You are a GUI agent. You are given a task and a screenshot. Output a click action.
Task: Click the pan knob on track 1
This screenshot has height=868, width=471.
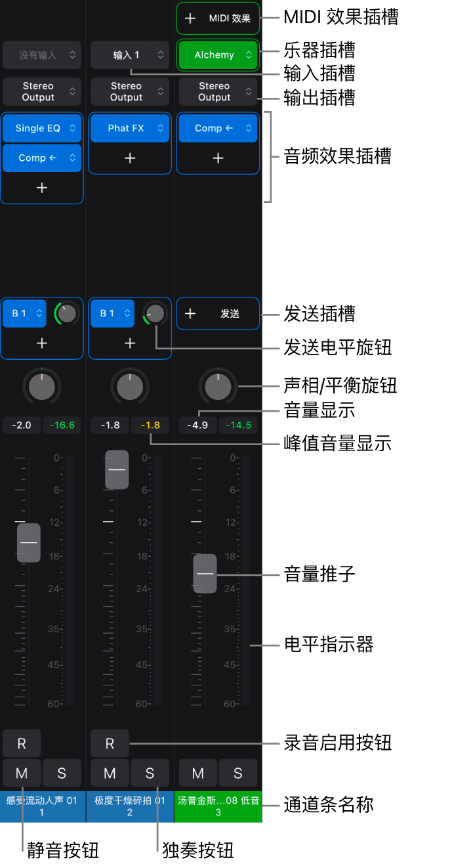pyautogui.click(x=42, y=387)
